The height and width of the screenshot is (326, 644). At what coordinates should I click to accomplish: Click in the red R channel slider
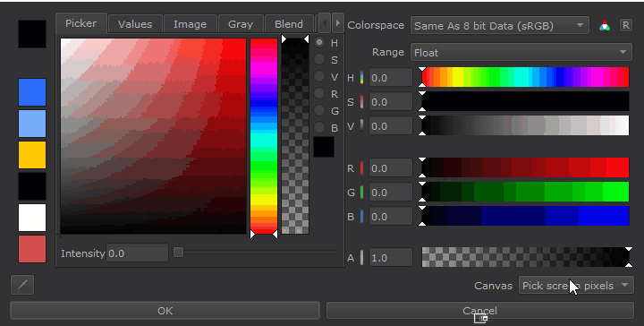point(525,167)
